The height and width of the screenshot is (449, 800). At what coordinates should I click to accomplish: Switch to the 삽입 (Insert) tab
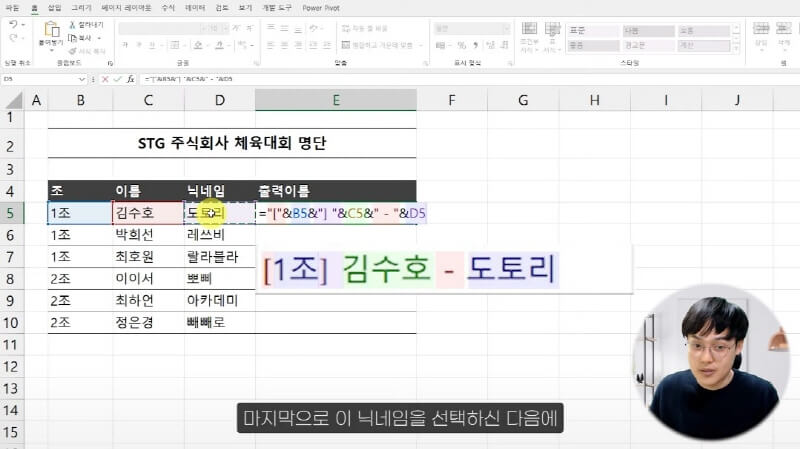point(54,8)
